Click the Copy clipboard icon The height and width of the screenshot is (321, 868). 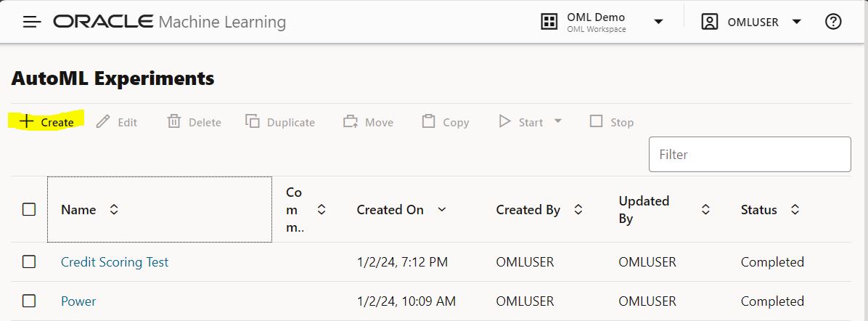429,122
